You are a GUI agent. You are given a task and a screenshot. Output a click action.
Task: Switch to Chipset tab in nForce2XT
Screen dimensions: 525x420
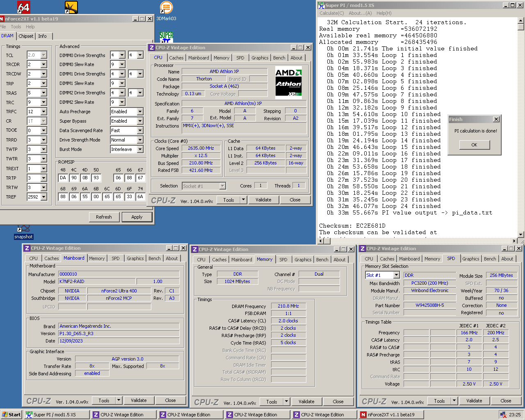(x=26, y=36)
